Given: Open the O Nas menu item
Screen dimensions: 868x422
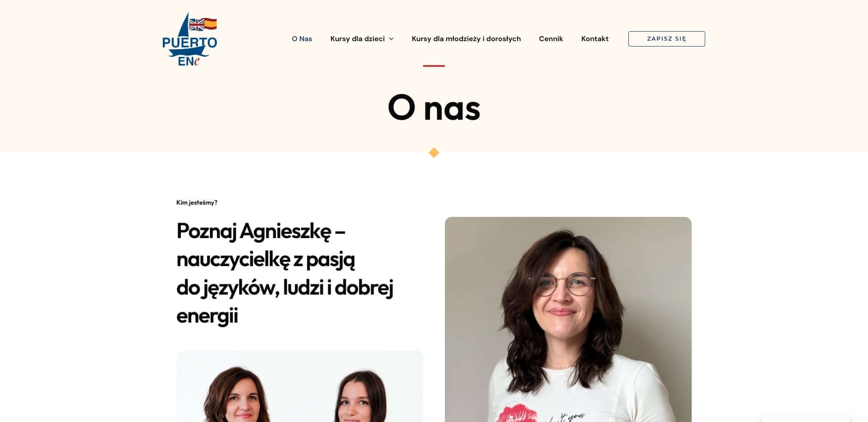Looking at the screenshot, I should point(302,39).
